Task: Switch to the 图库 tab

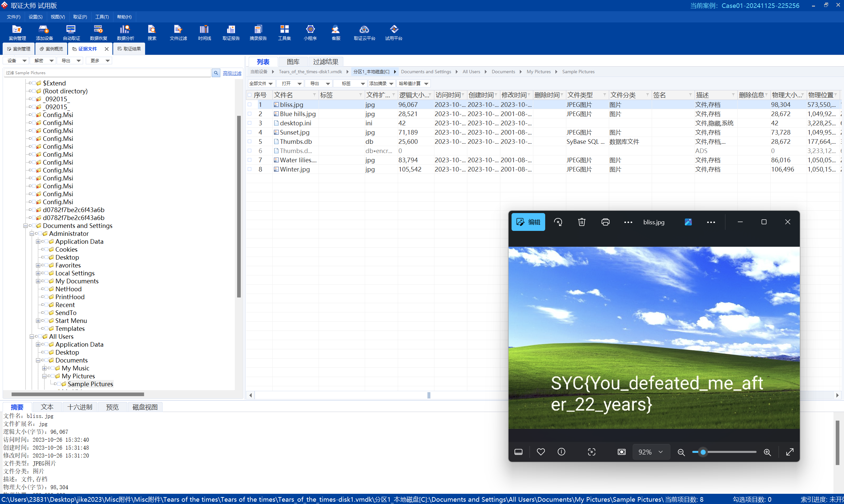Action: pyautogui.click(x=293, y=62)
